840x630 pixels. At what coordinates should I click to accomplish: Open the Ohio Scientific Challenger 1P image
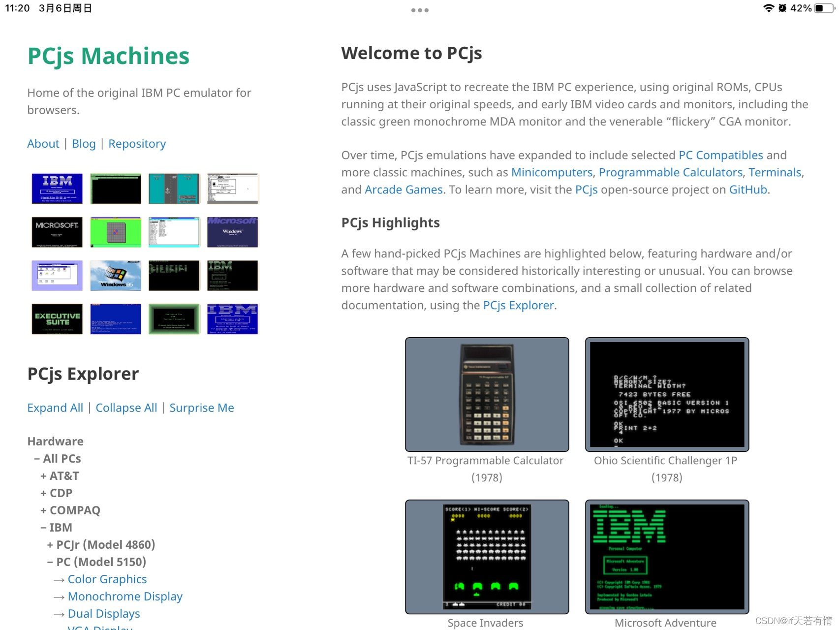click(667, 394)
